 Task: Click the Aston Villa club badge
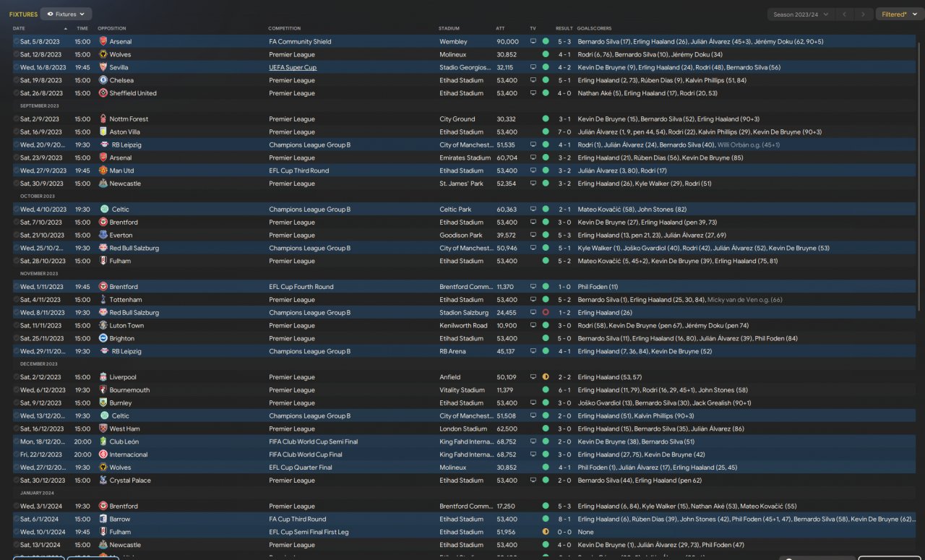103,132
